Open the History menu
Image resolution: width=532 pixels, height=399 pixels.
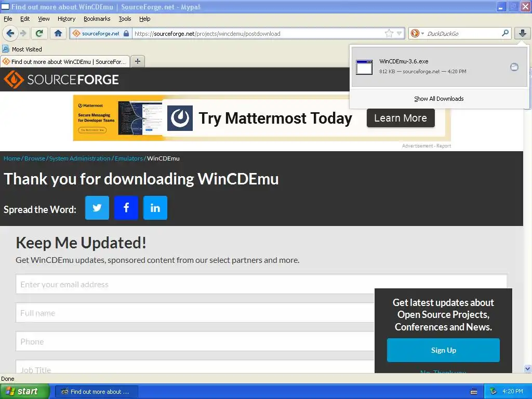(x=66, y=19)
